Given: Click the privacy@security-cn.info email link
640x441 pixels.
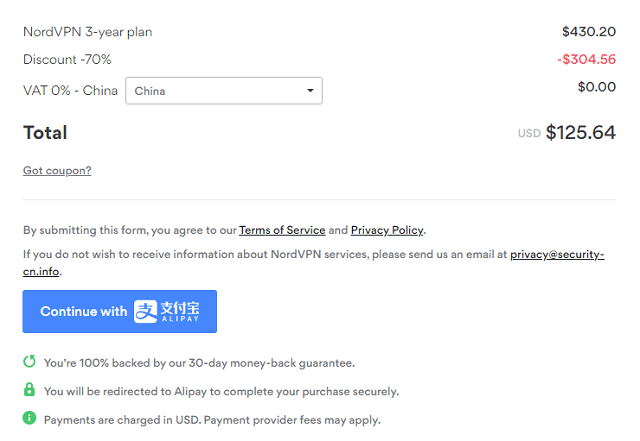Looking at the screenshot, I should pyautogui.click(x=556, y=255).
